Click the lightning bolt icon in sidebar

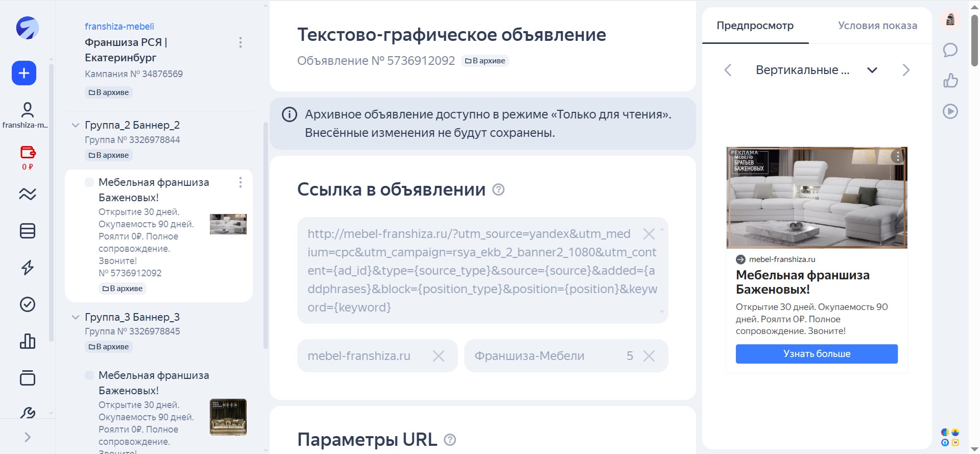[28, 268]
